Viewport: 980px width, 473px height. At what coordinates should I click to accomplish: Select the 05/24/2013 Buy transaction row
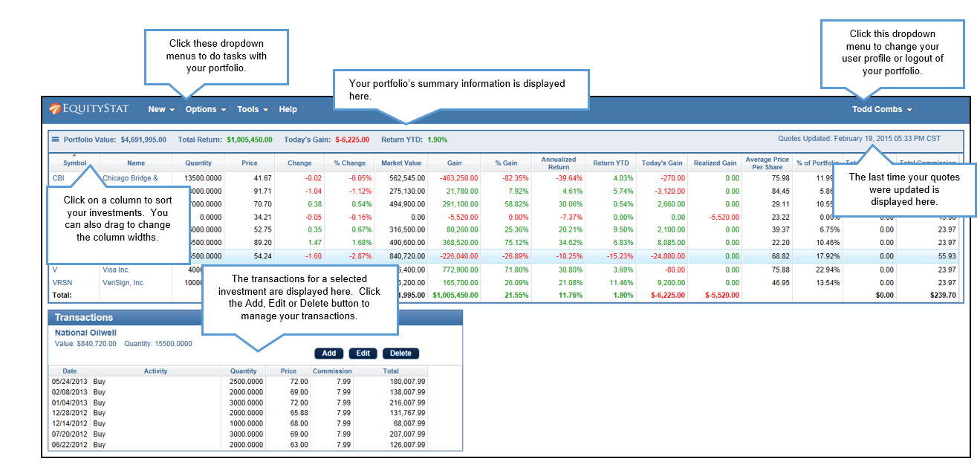238,381
